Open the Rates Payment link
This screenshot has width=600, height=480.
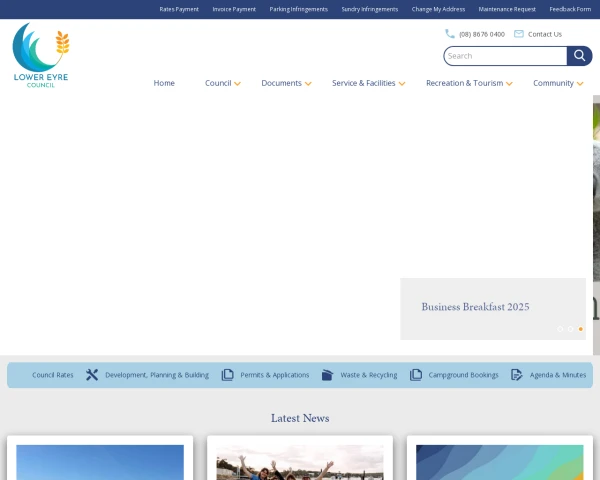pyautogui.click(x=179, y=9)
